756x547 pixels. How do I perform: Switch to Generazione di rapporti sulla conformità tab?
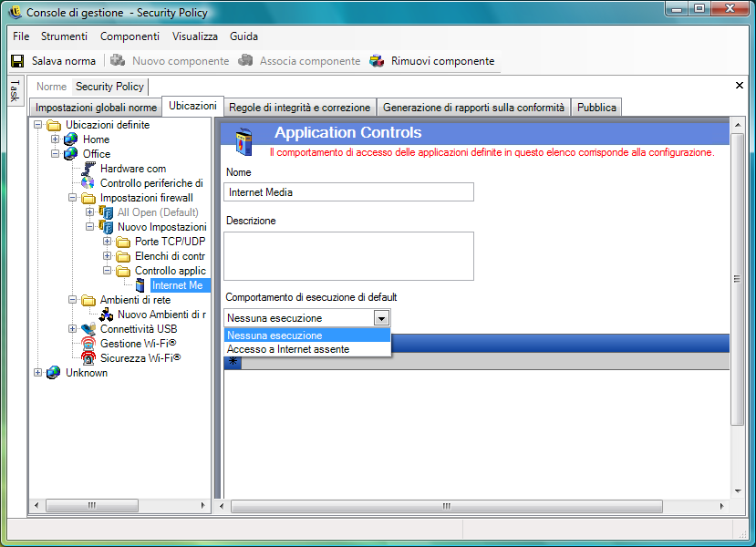[473, 108]
